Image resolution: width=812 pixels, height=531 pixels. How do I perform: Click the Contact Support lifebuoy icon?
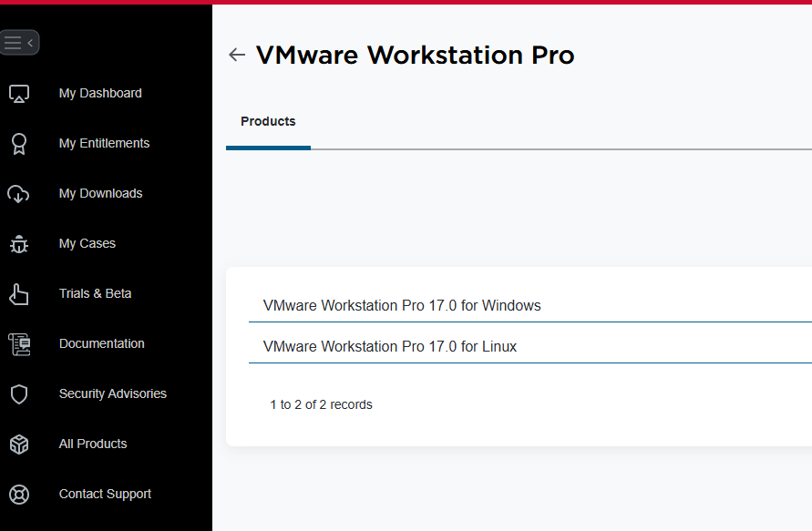click(x=19, y=495)
